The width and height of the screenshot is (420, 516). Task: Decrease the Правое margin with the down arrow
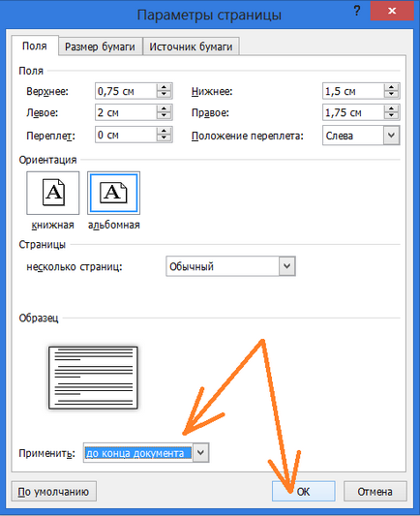[x=391, y=116]
